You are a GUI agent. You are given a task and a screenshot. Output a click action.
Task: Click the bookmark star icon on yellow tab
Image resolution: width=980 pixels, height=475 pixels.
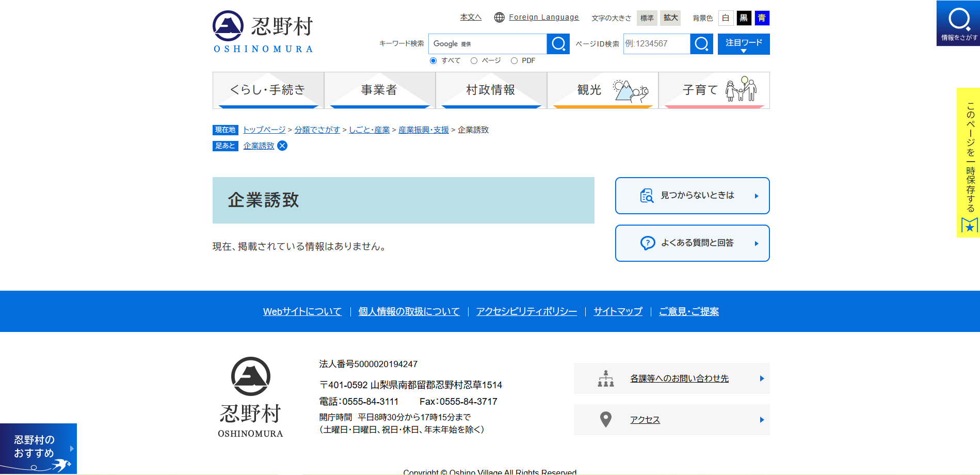point(969,226)
